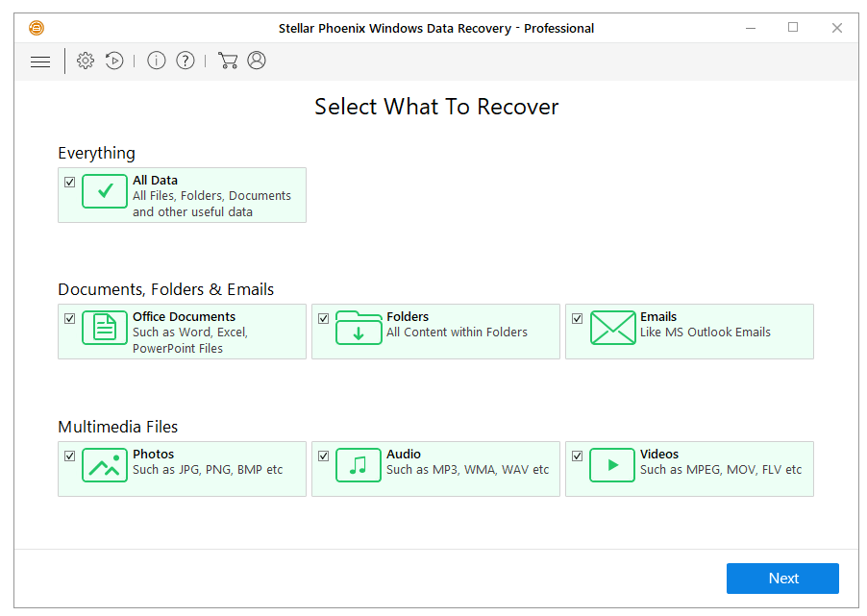867x616 pixels.
Task: Open the hamburger menu
Action: 40,62
